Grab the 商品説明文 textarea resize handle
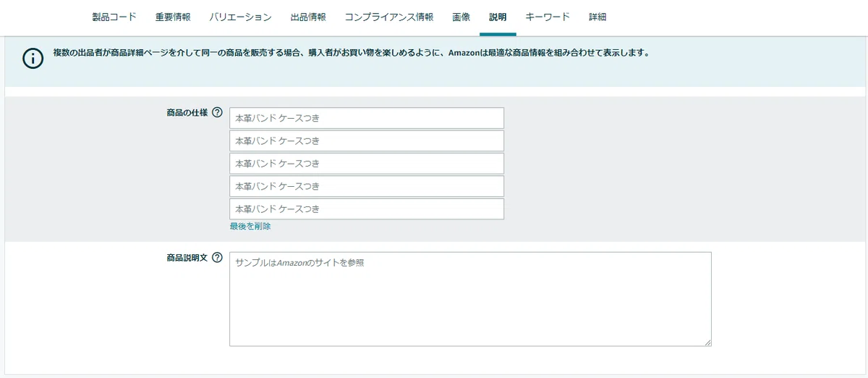868x378 pixels. coord(707,342)
